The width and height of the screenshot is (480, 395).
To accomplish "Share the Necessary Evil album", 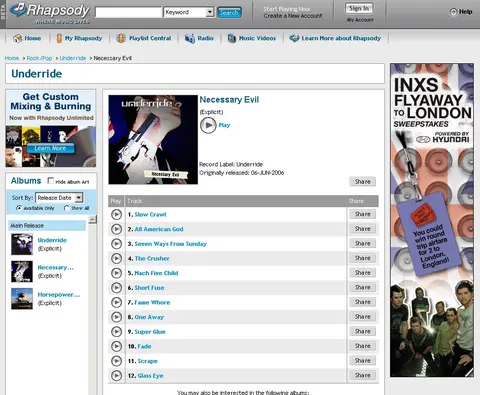I will [x=363, y=182].
